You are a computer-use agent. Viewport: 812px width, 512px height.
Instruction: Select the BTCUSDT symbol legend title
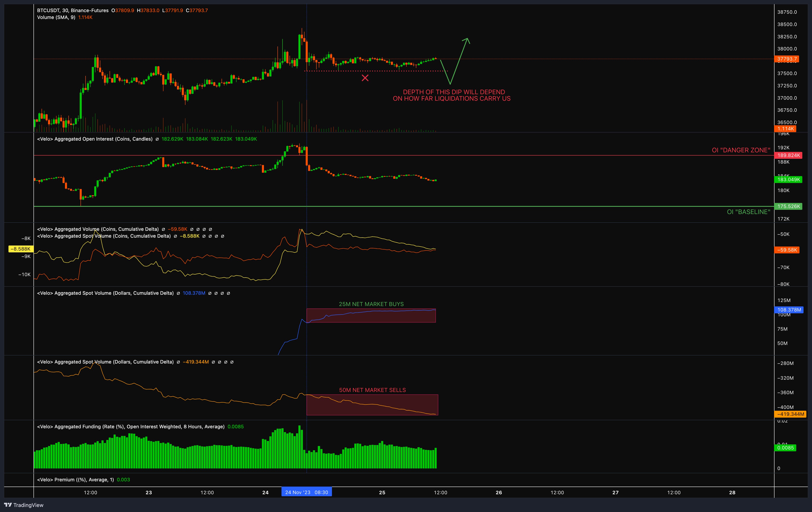[x=72, y=10]
